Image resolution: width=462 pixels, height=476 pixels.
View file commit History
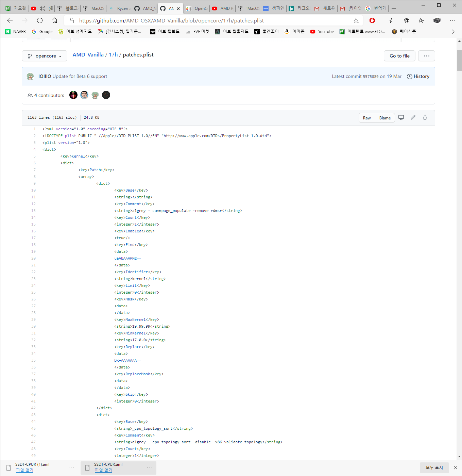click(x=418, y=76)
